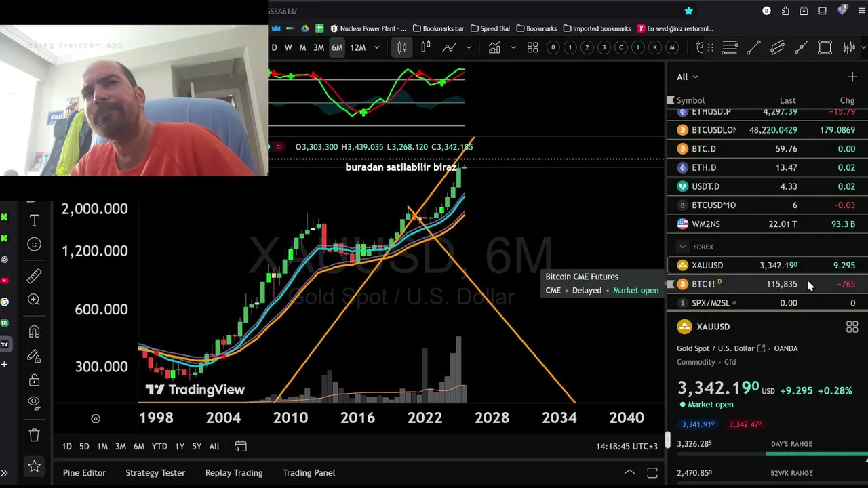
Task: Pick the trend line drawing tool
Action: [x=753, y=47]
